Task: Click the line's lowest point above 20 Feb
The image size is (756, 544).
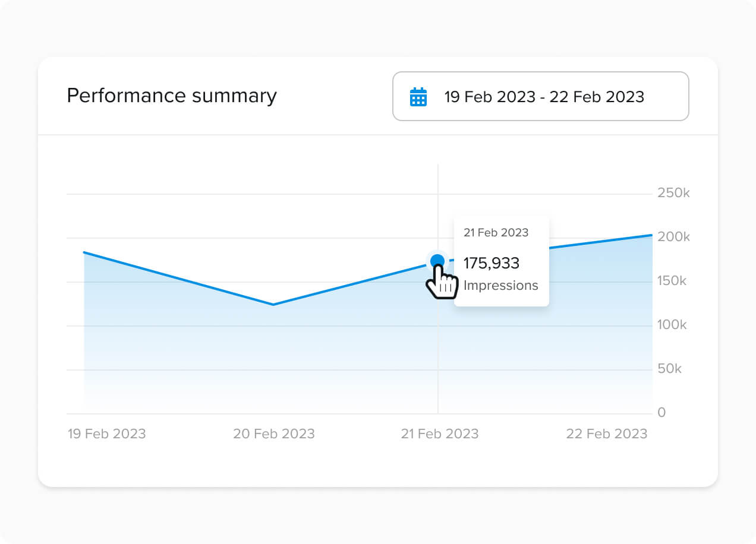Action: point(273,305)
